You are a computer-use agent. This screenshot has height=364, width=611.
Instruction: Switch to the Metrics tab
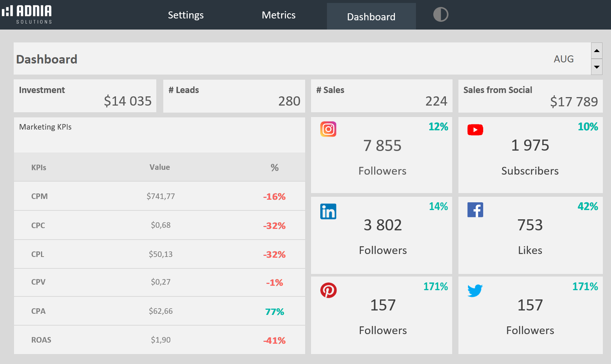coord(278,15)
